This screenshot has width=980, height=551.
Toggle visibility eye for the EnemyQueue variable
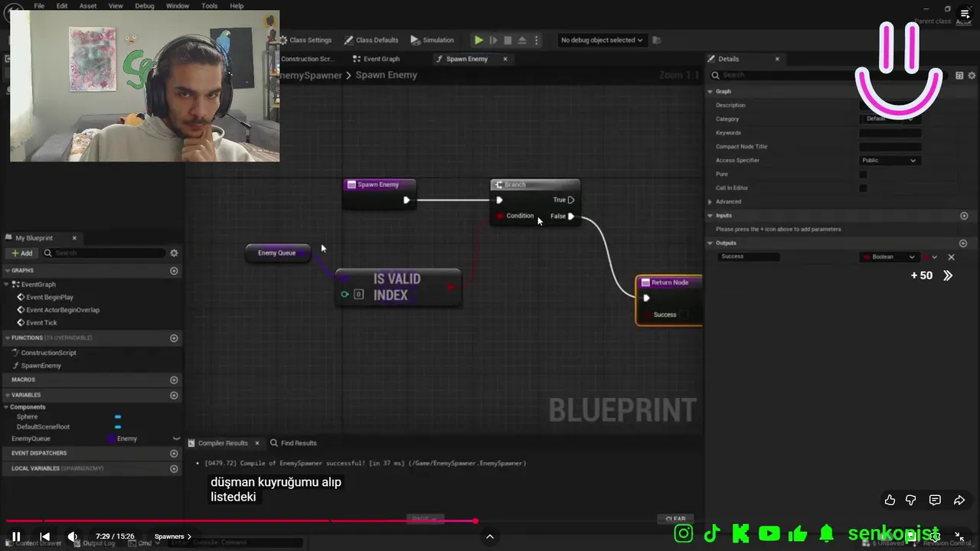click(x=176, y=439)
